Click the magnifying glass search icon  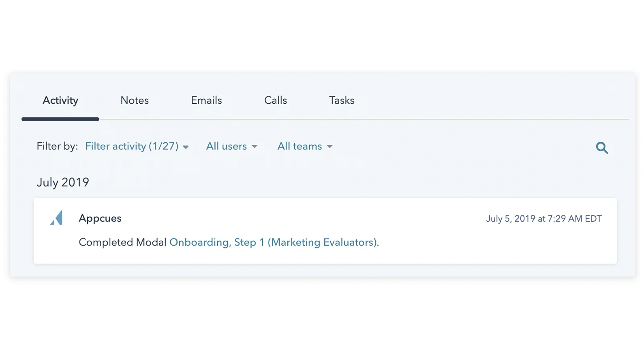click(x=601, y=148)
